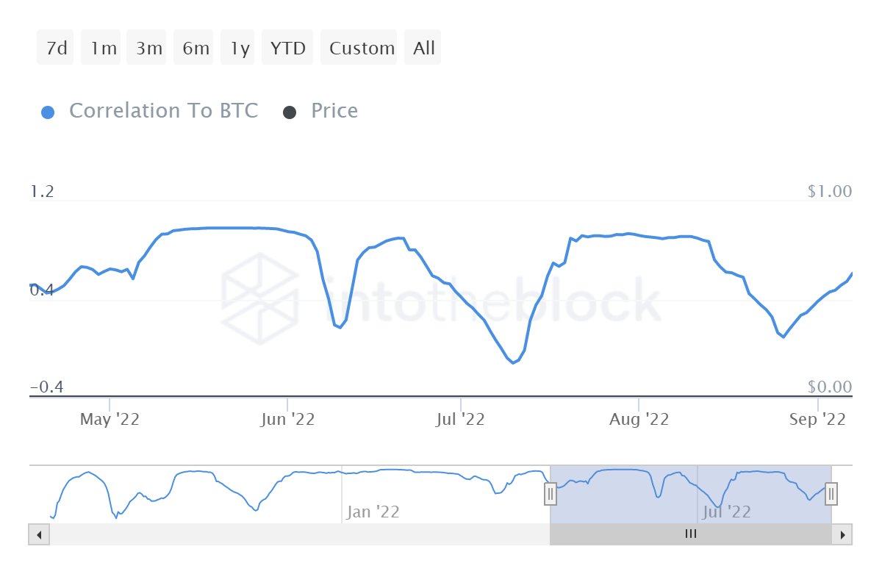Click the blue Correlation legend dot

click(48, 112)
